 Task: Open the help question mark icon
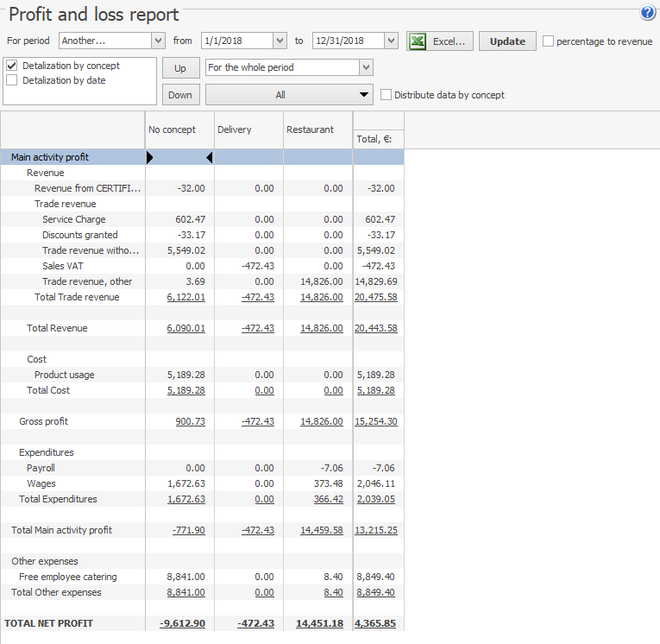pos(647,13)
